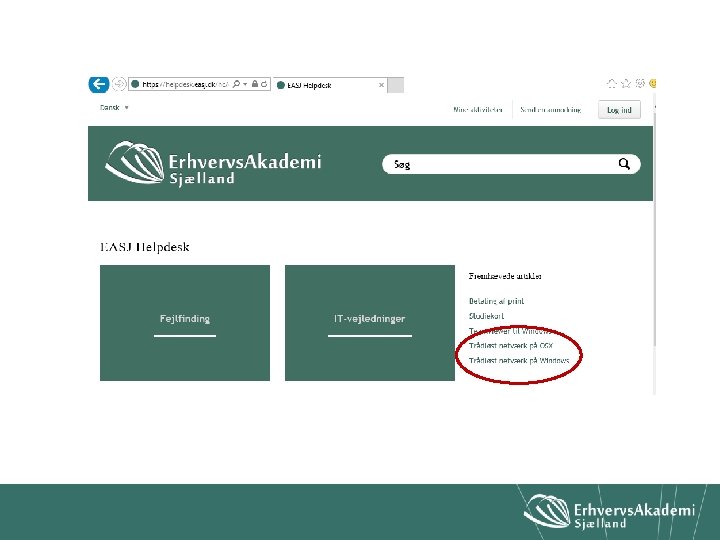Click the browser home icon
This screenshot has height=540, width=720.
tap(612, 84)
